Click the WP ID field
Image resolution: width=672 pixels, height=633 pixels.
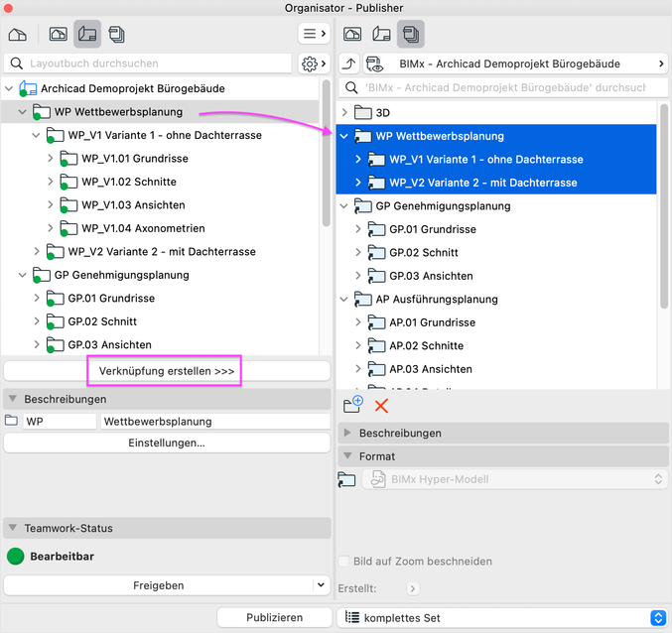coord(60,422)
